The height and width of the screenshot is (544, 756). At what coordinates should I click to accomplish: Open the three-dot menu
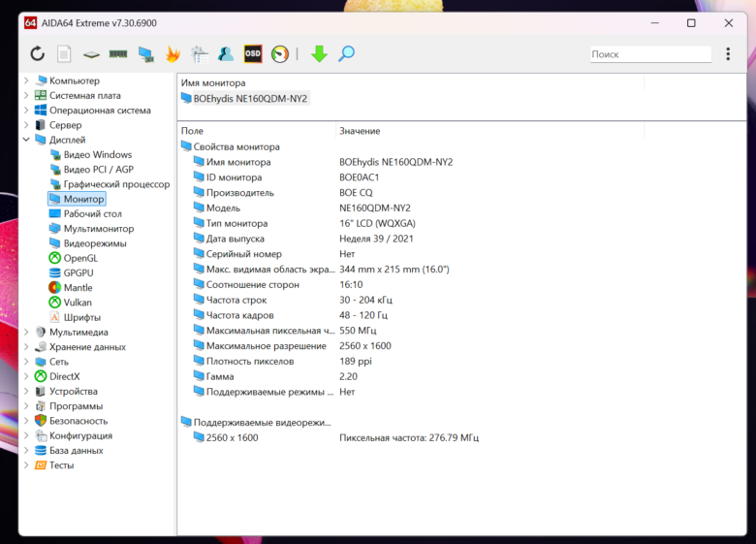point(728,53)
